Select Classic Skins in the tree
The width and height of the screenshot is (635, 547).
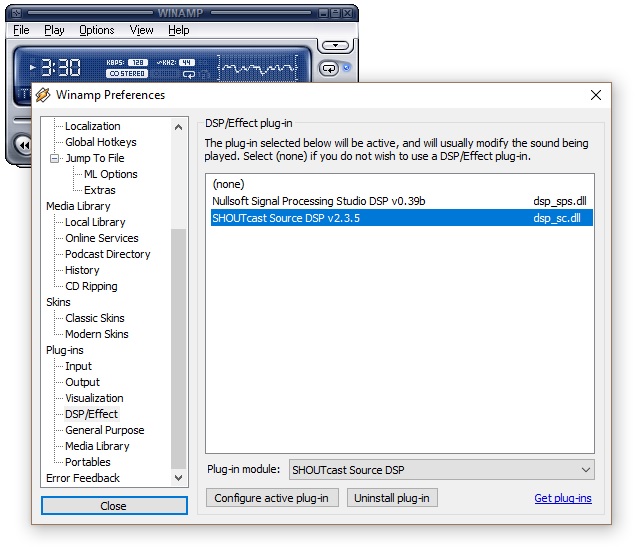click(95, 318)
